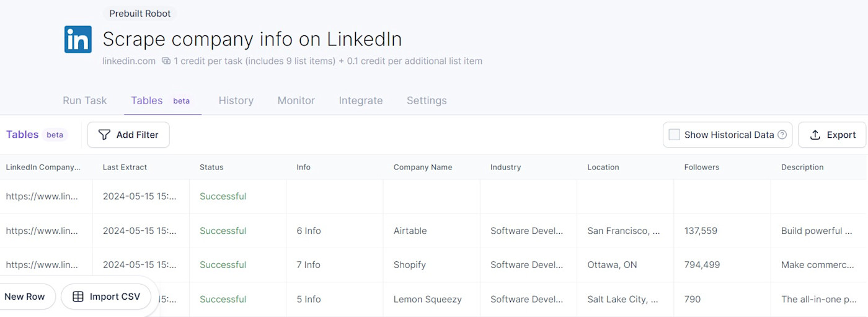
Task: Click the table grid icon in Import CSV
Action: click(x=78, y=297)
